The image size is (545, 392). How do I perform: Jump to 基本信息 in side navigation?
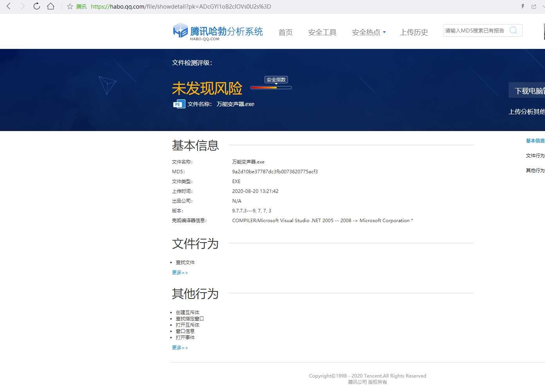point(535,141)
